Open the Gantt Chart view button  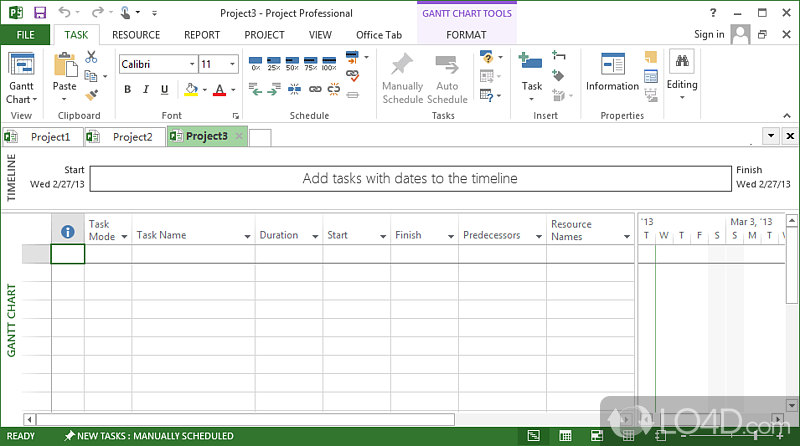(x=21, y=78)
